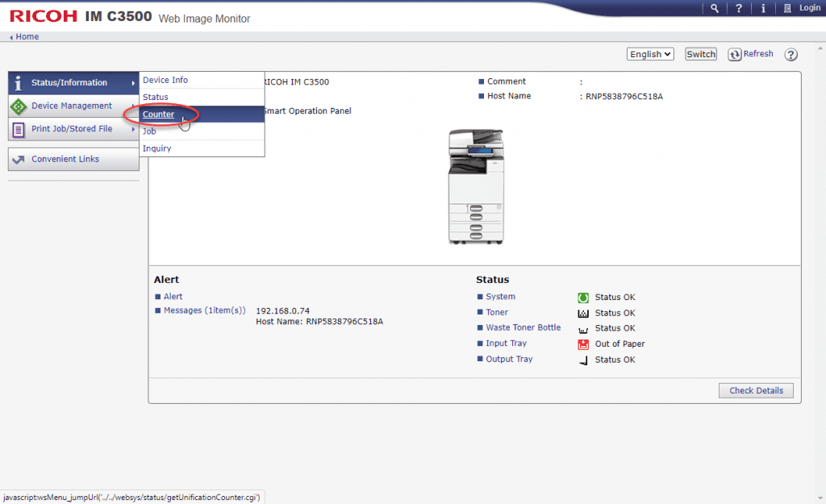Click the Convenient Links arrow icon
The image size is (826, 504).
19,160
